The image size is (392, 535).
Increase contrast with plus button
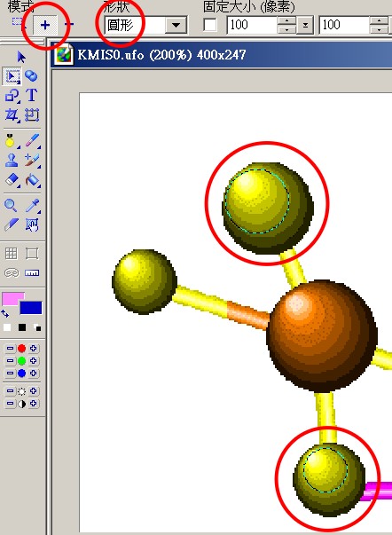point(33,404)
